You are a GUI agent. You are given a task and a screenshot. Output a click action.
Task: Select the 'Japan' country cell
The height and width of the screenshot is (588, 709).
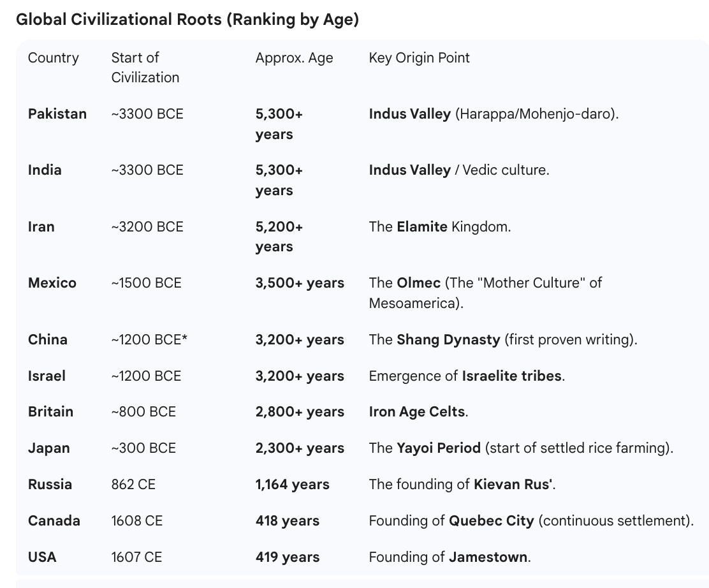click(x=49, y=448)
